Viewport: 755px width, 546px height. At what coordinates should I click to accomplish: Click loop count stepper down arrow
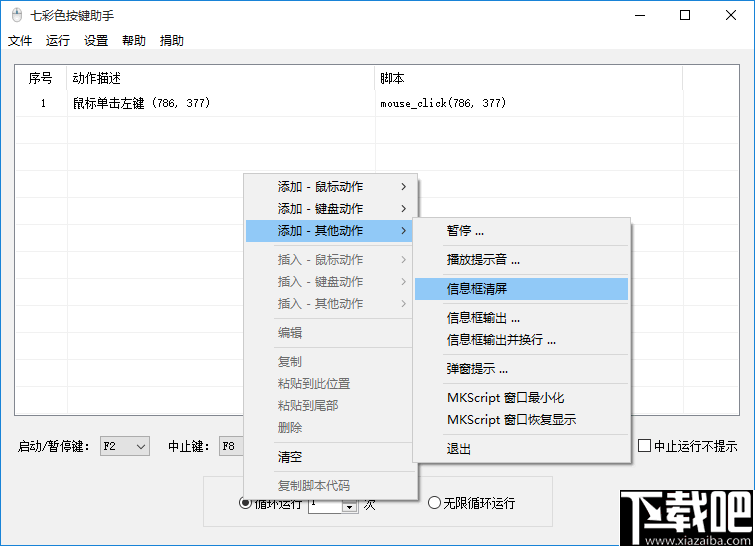(350, 507)
